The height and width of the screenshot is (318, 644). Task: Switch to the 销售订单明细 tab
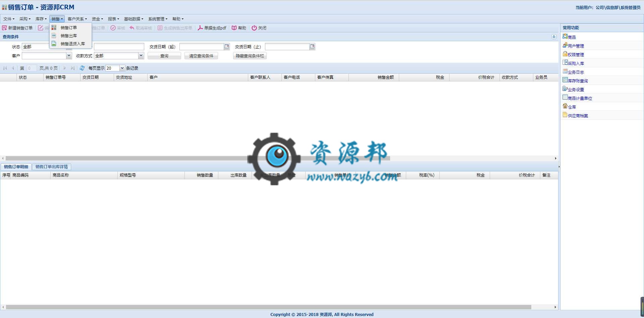(16, 167)
